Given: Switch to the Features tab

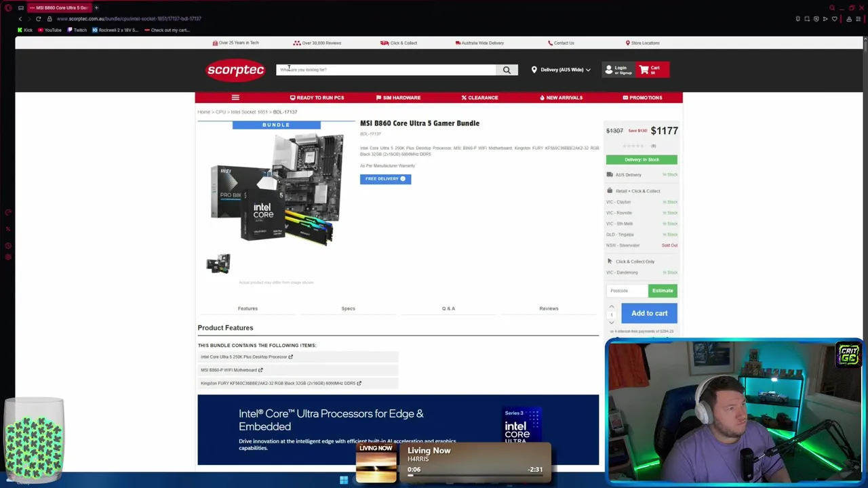Looking at the screenshot, I should point(248,308).
